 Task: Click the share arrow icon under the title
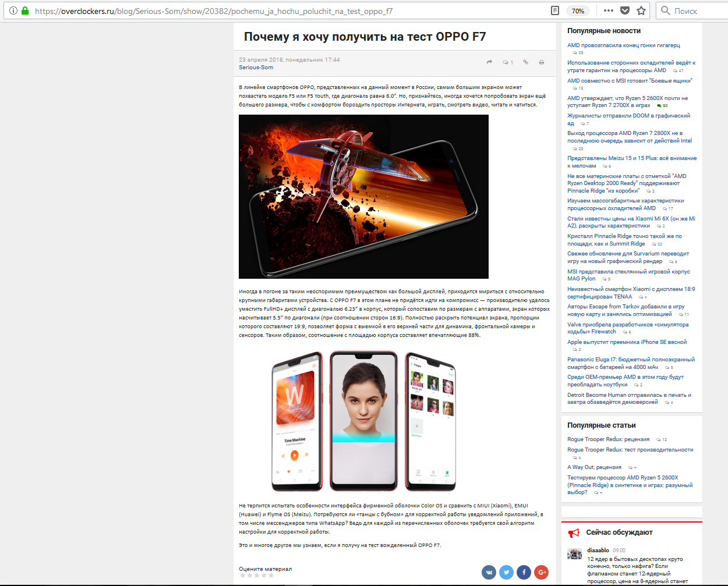[x=489, y=62]
